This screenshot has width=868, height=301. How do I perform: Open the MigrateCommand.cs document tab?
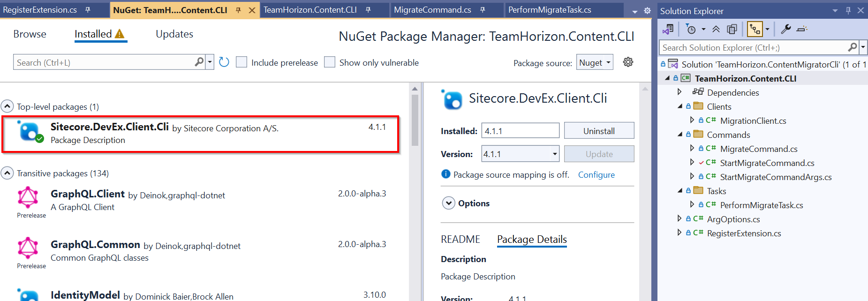(x=432, y=10)
